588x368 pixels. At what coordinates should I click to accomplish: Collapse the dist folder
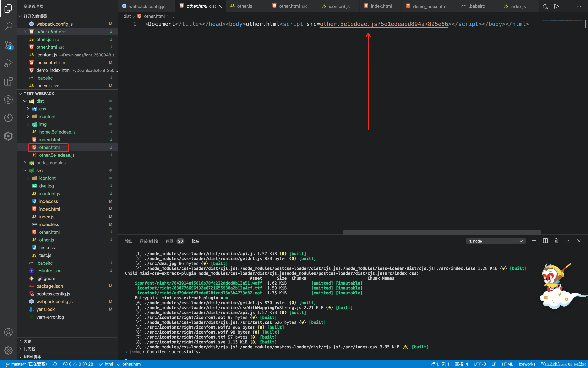(x=25, y=101)
